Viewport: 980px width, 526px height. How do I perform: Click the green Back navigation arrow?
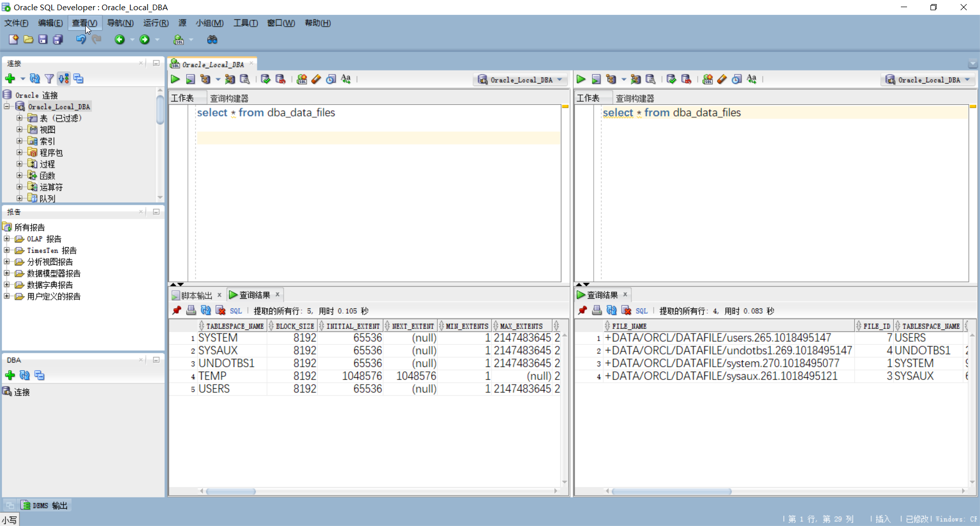[x=119, y=39]
